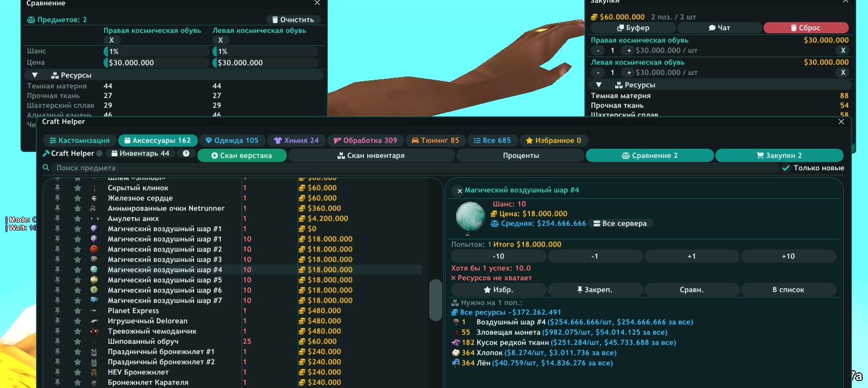Open the Химия 24 tab

(x=297, y=141)
